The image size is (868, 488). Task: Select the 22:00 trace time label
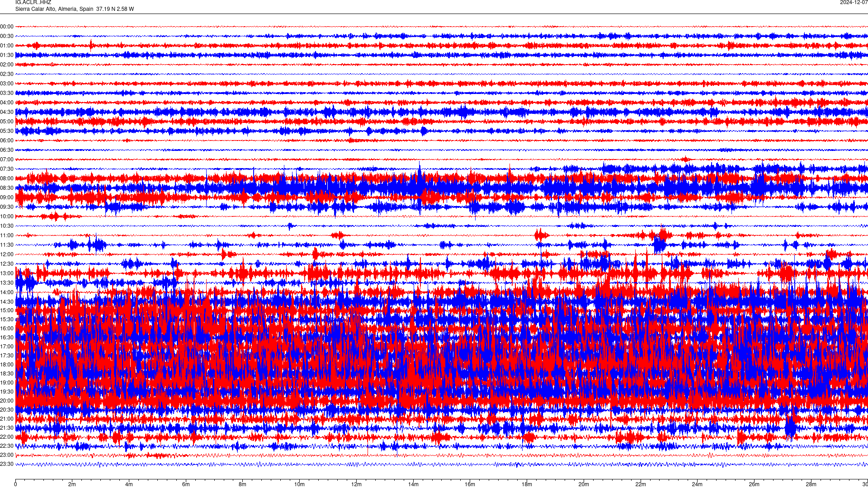[7, 437]
